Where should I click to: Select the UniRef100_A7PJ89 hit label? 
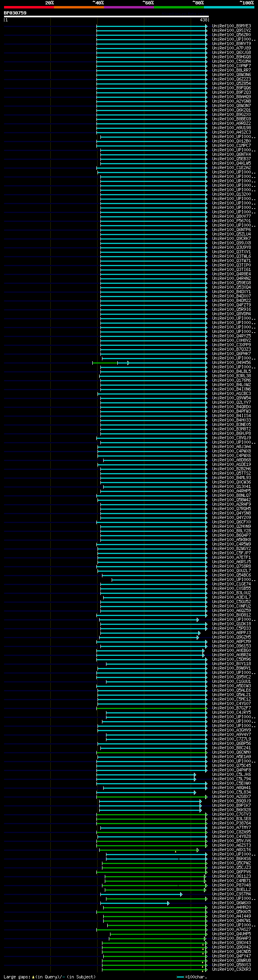(x=231, y=48)
